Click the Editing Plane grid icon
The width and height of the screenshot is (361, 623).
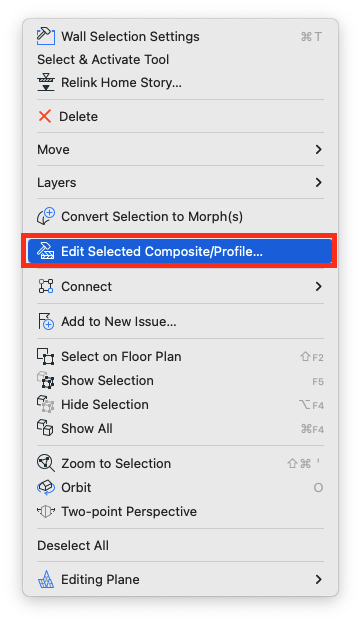[x=45, y=579]
